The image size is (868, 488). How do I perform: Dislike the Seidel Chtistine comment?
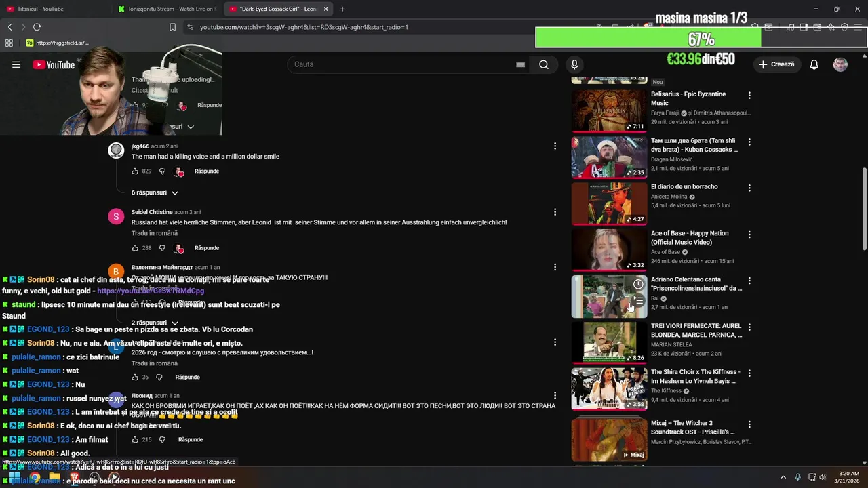click(x=162, y=248)
